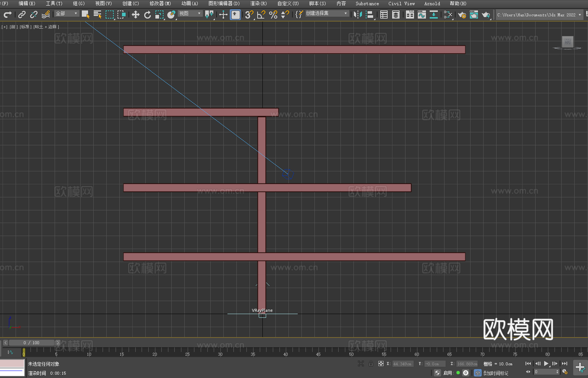
Task: Open the 创建选择集 named selection dropdown
Action: pos(327,13)
